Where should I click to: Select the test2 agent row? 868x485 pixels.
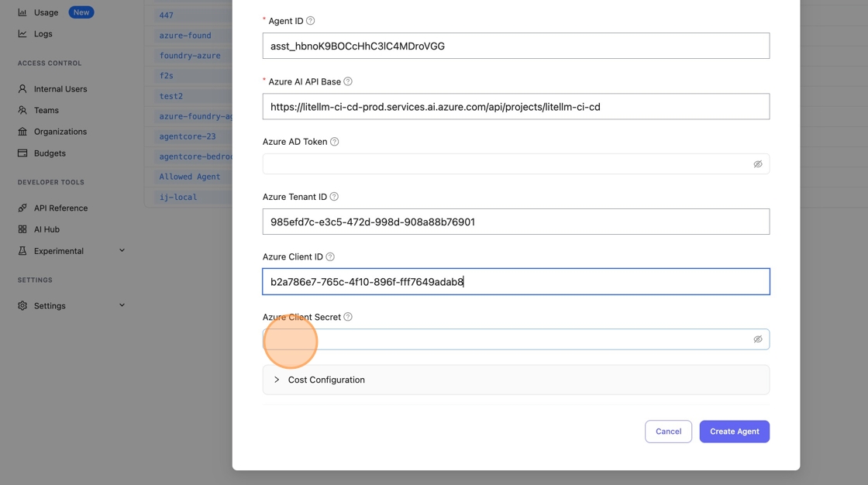click(171, 96)
